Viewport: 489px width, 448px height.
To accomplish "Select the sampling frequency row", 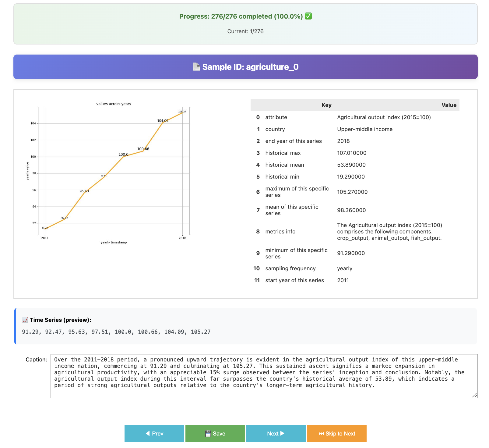I will 355,268.
